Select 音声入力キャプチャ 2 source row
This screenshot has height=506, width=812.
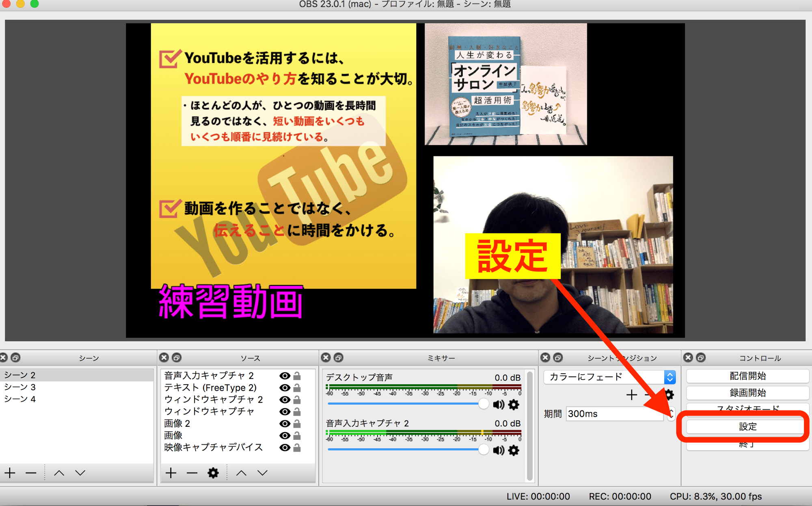tap(238, 376)
